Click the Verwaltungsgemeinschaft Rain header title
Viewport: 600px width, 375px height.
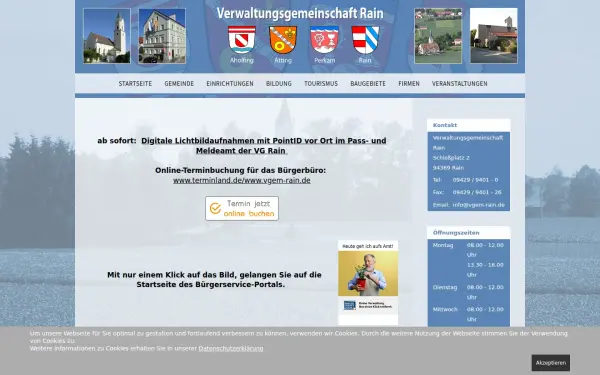pyautogui.click(x=300, y=13)
